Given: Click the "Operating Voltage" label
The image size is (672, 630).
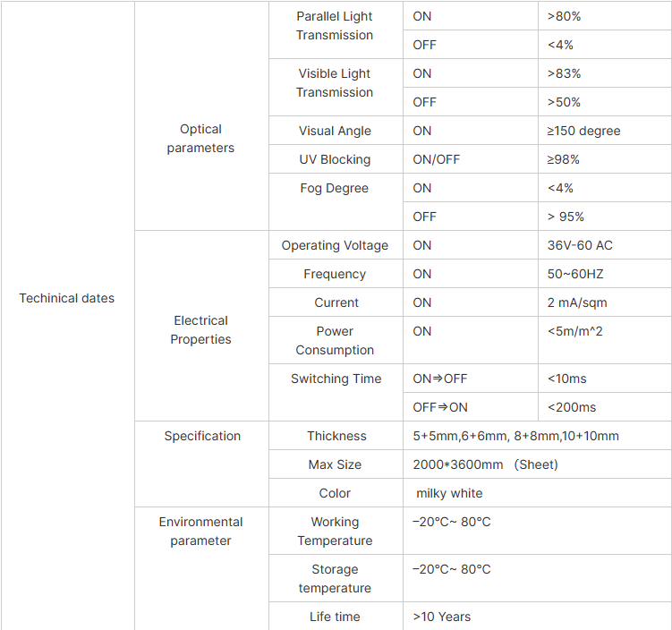Looking at the screenshot, I should tap(335, 245).
